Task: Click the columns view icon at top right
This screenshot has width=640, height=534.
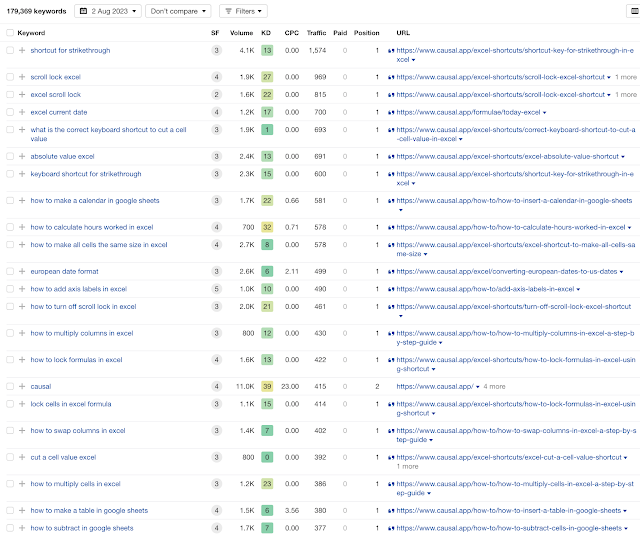Action: click(x=635, y=11)
